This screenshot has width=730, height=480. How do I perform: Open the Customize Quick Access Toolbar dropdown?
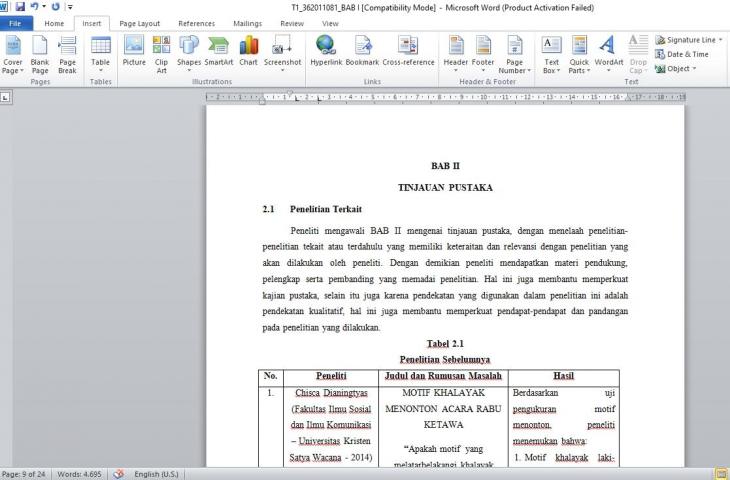click(x=70, y=7)
